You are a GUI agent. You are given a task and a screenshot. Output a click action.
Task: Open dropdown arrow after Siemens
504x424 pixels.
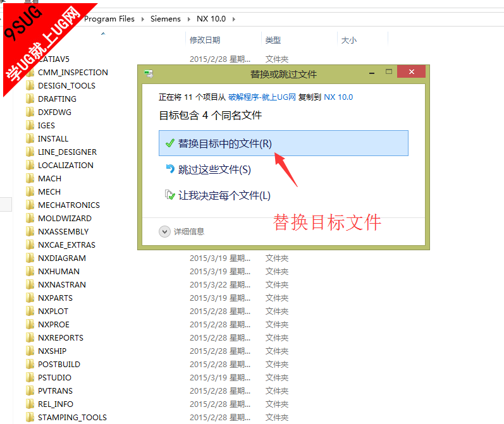tap(189, 19)
